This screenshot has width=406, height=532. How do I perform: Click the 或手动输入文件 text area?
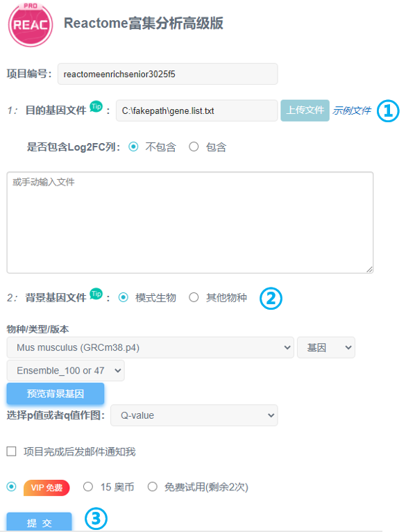click(190, 222)
